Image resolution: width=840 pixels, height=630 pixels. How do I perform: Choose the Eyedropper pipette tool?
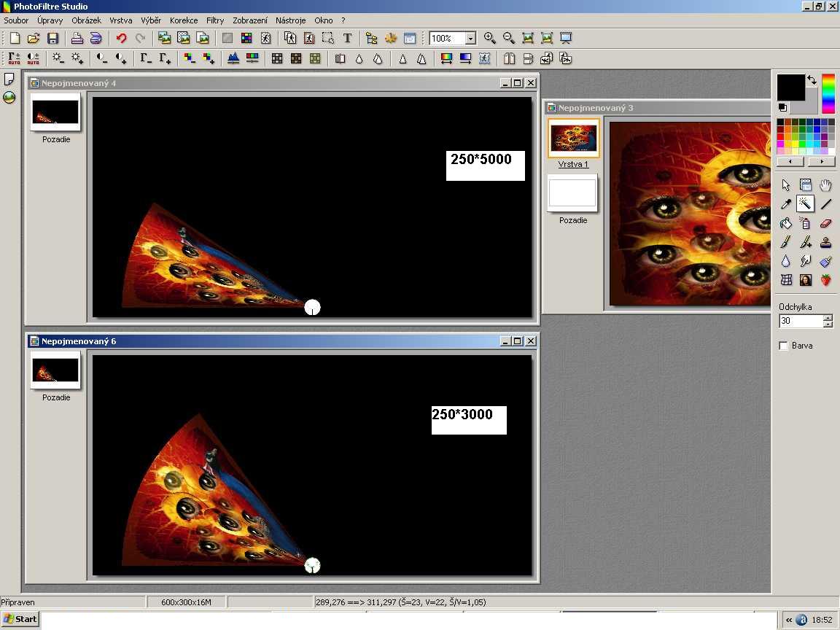coord(786,205)
